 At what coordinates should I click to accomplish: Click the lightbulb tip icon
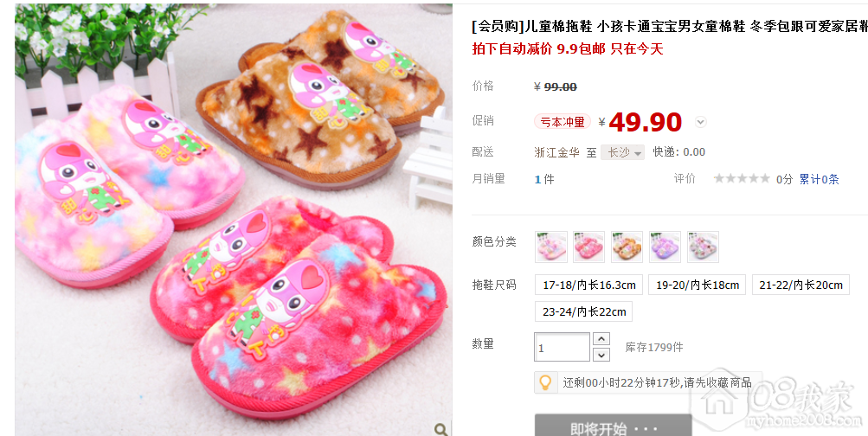(x=545, y=382)
